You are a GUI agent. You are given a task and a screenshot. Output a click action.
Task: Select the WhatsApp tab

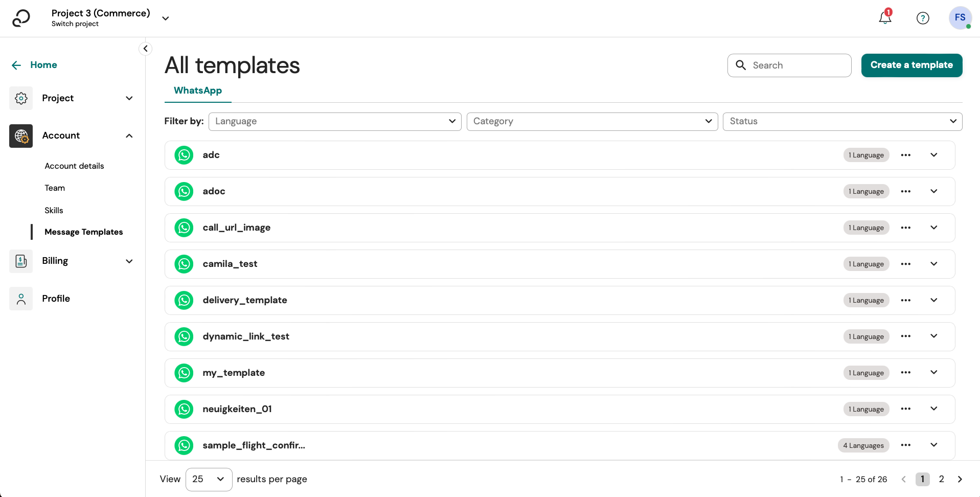pos(198,91)
